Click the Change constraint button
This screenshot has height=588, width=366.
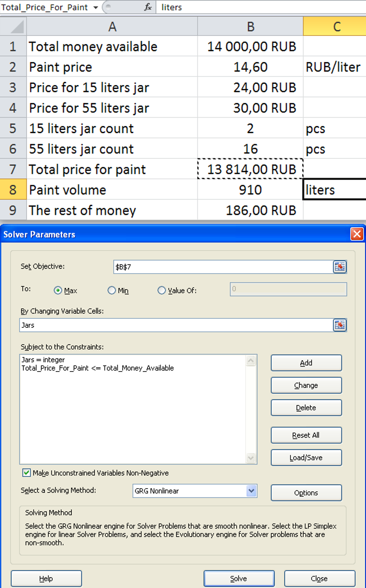click(x=306, y=385)
